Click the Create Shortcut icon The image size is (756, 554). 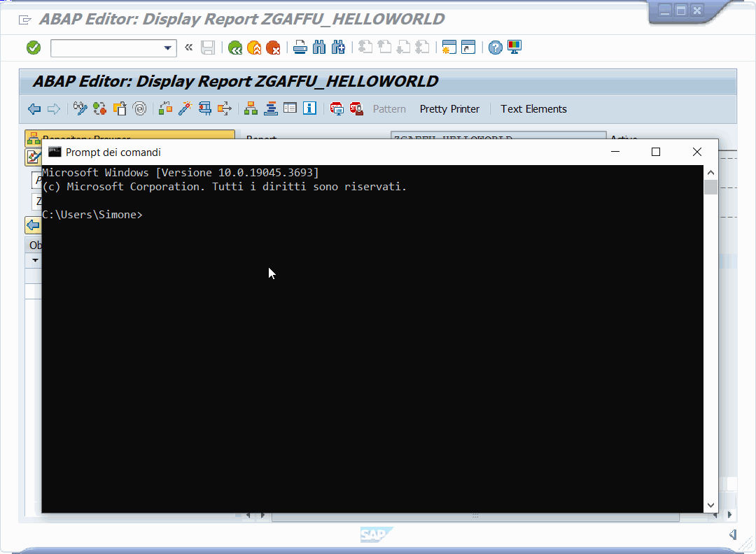[x=468, y=47]
